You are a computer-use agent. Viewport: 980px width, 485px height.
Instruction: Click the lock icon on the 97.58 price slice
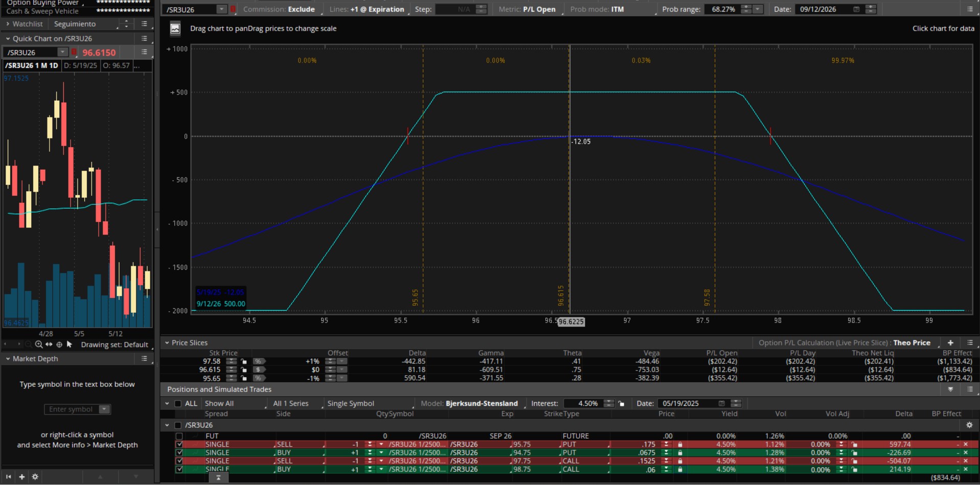pyautogui.click(x=244, y=361)
